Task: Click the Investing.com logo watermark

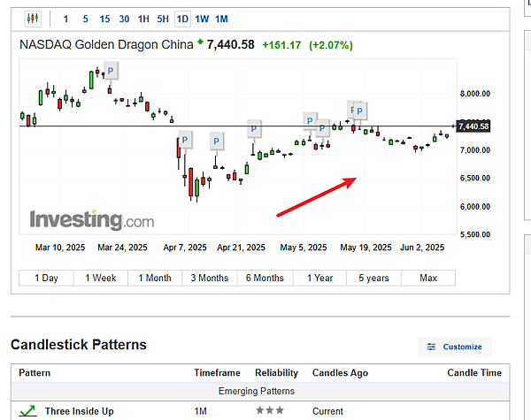Action: (x=91, y=220)
